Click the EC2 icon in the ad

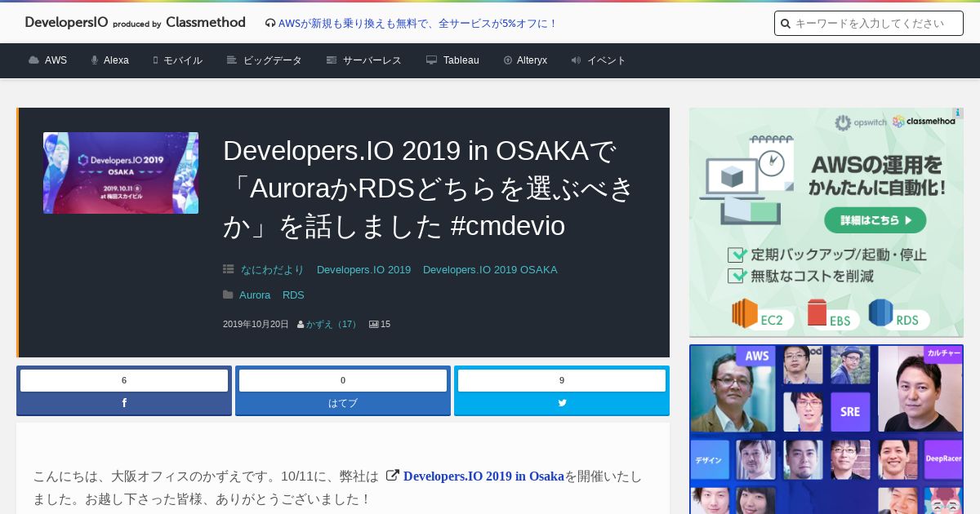coord(745,313)
